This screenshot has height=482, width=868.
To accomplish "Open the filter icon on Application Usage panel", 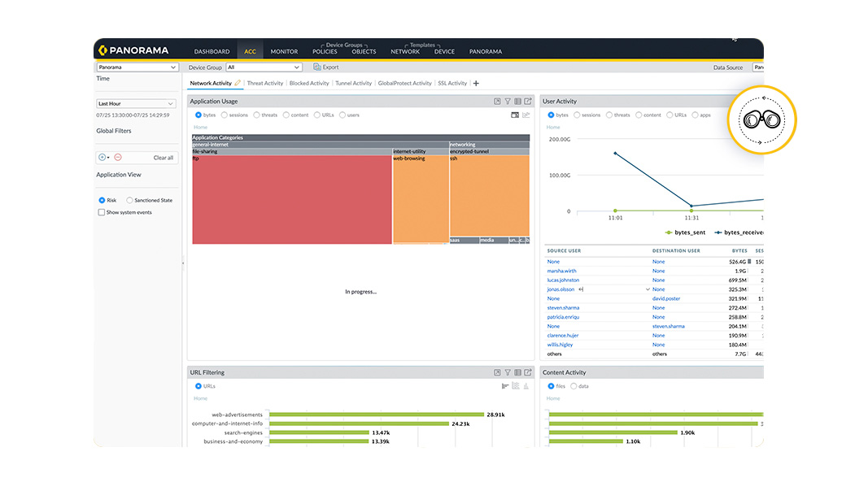I will click(x=508, y=101).
